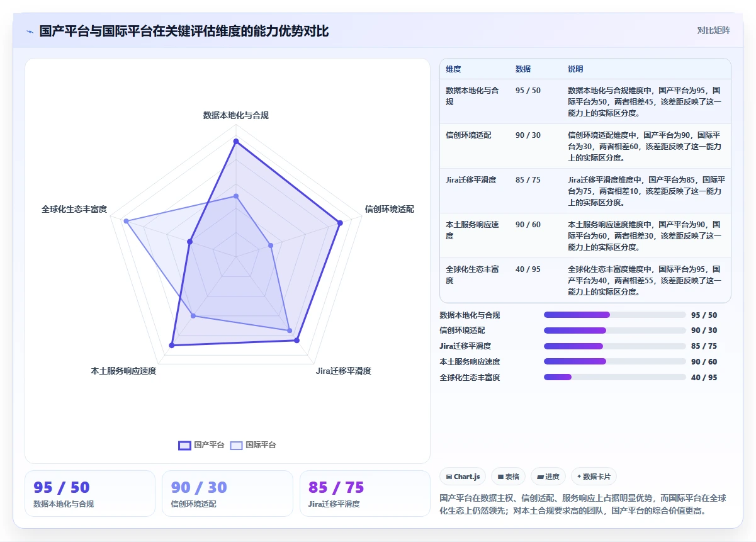756x542 pixels.
Task: Click the 进度 tag chip
Action: (548, 477)
